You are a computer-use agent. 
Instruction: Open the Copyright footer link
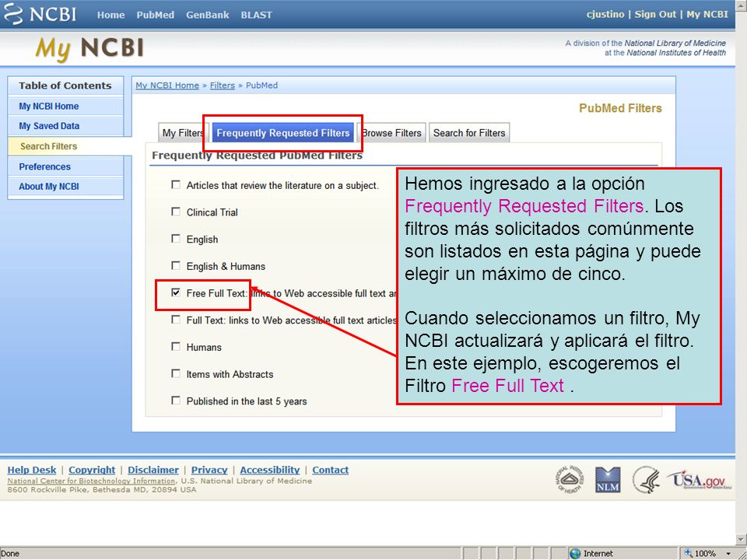click(x=92, y=470)
